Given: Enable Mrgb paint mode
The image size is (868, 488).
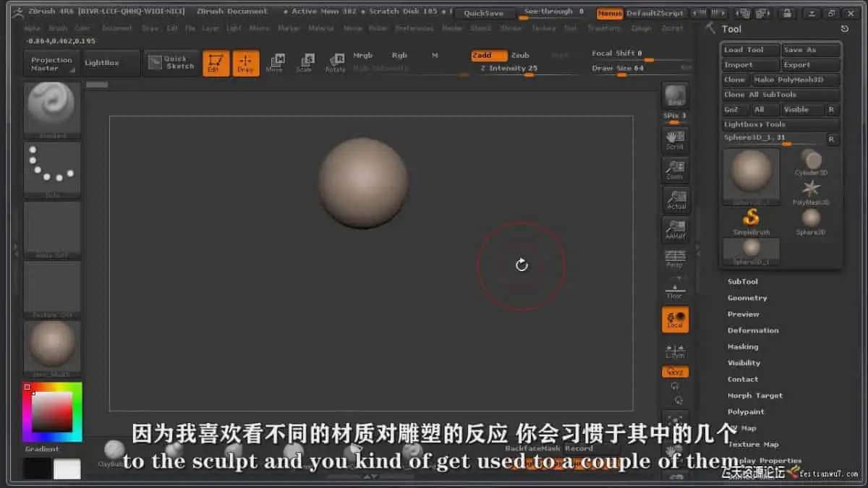Looking at the screenshot, I should 363,55.
